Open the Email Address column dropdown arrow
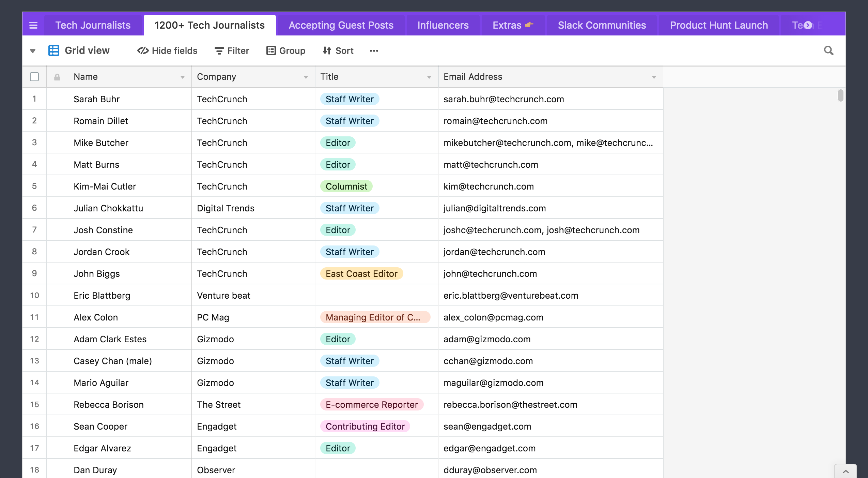Image resolution: width=868 pixels, height=478 pixels. pyautogui.click(x=654, y=77)
